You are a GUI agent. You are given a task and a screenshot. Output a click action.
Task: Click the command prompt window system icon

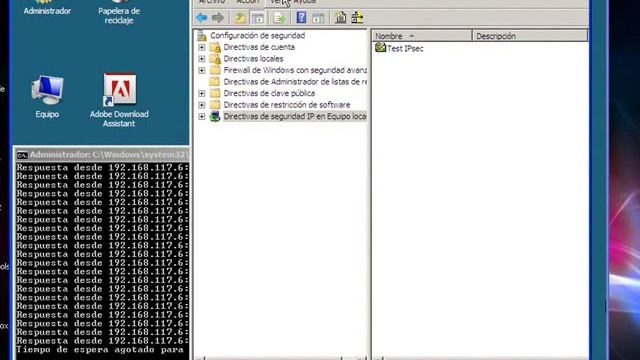pos(22,155)
